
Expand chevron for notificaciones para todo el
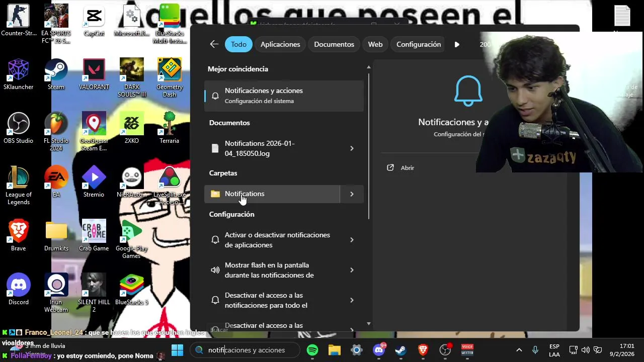click(x=352, y=300)
